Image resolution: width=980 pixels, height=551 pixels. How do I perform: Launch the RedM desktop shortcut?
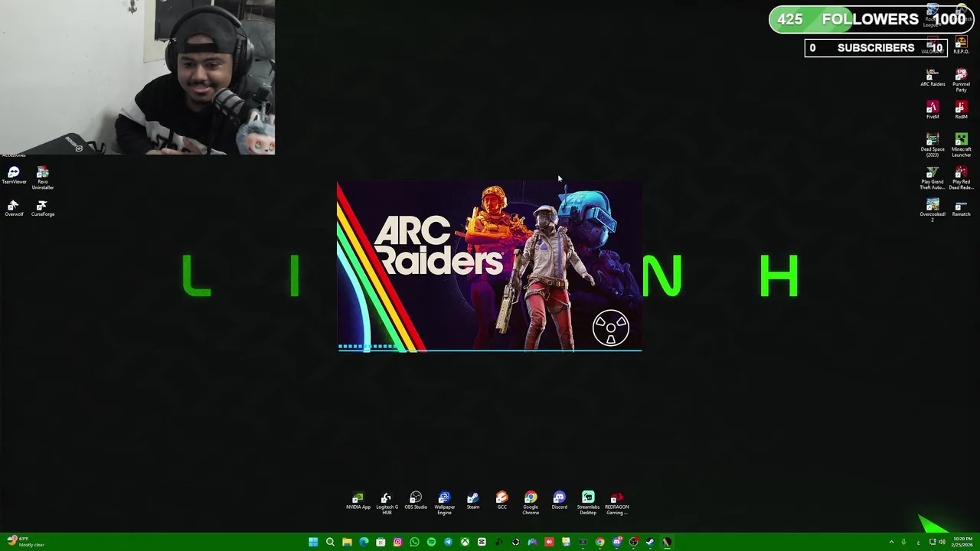coord(961,110)
